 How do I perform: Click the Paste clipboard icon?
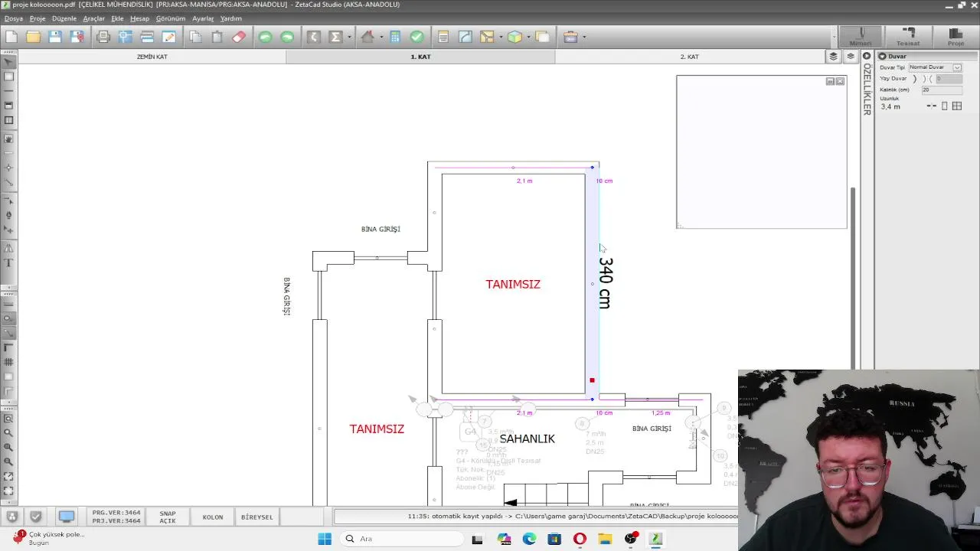click(217, 37)
